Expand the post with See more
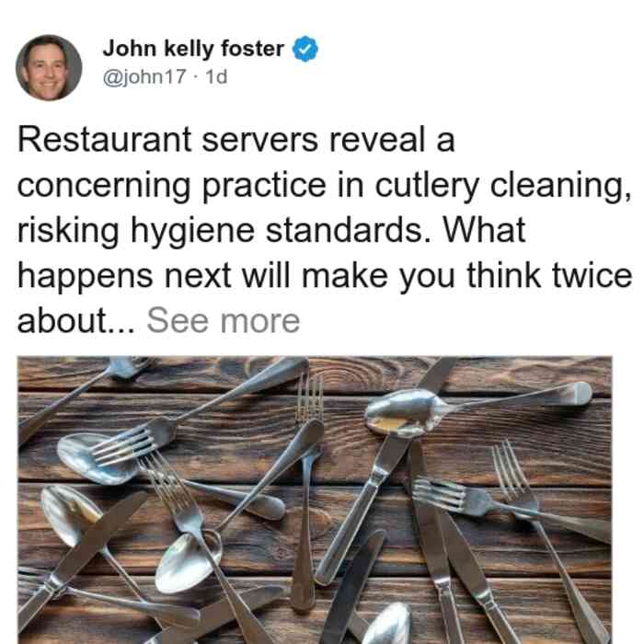This screenshot has height=644, width=644. point(224,321)
